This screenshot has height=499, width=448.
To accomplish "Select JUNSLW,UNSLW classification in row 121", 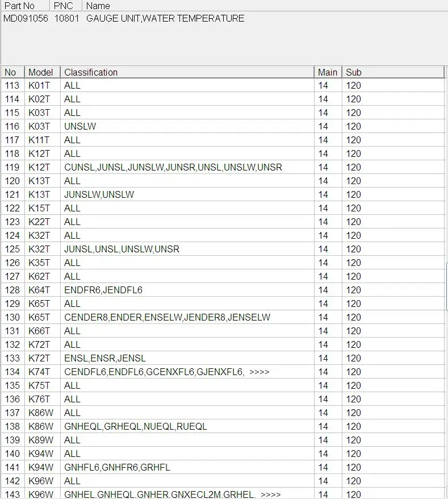I will click(99, 195).
